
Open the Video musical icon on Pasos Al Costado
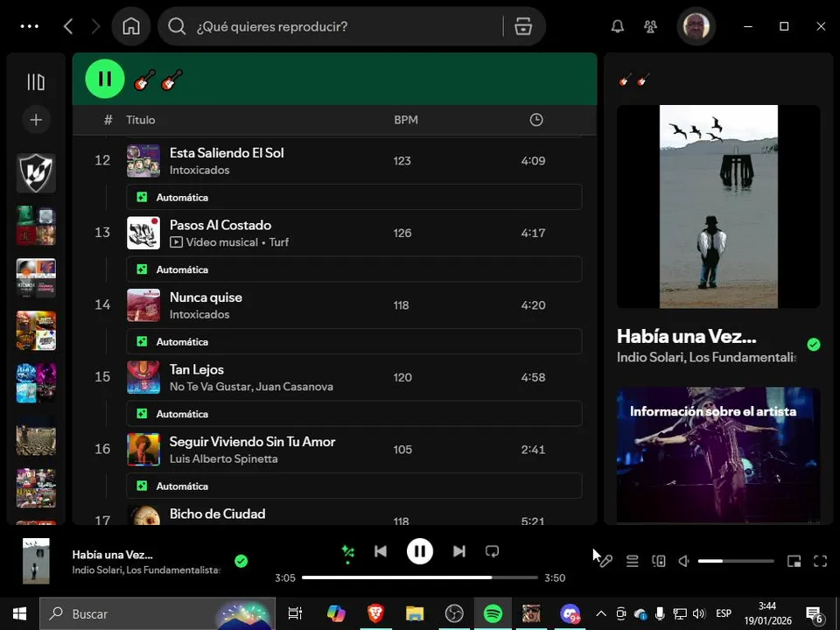tap(176, 242)
